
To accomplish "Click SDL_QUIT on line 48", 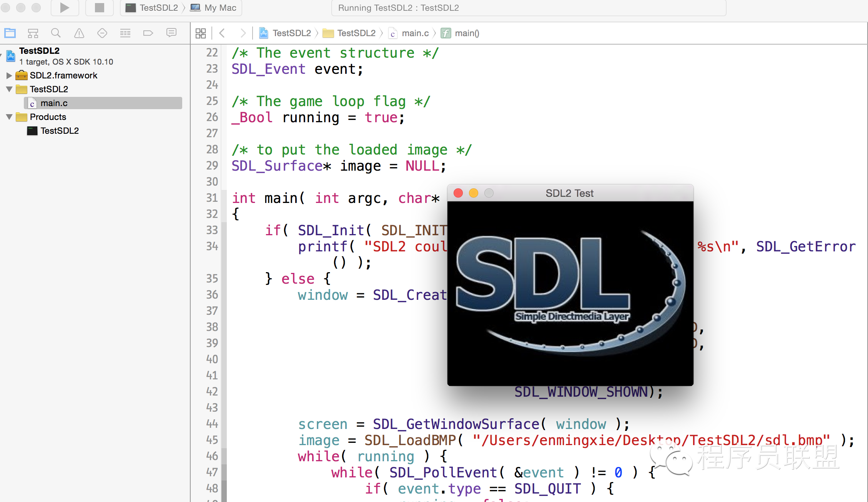I will click(547, 489).
